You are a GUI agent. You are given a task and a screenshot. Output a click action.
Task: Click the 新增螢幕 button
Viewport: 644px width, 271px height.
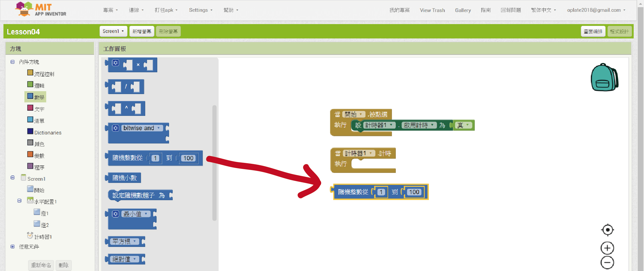tap(142, 31)
